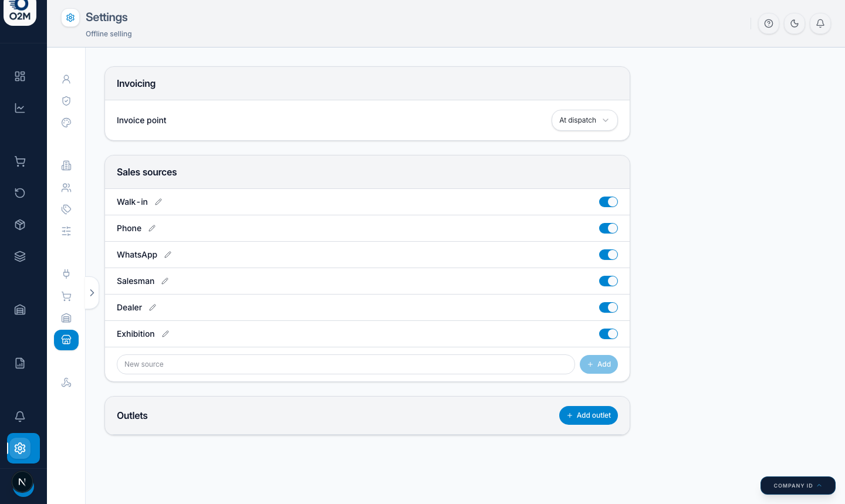Toggle the Exhibition sales source
845x504 pixels.
coord(609,334)
